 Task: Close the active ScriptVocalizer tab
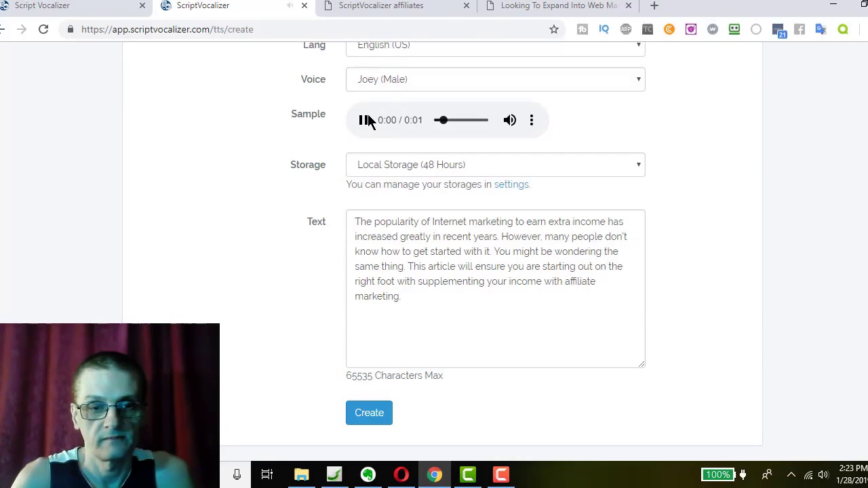point(304,5)
